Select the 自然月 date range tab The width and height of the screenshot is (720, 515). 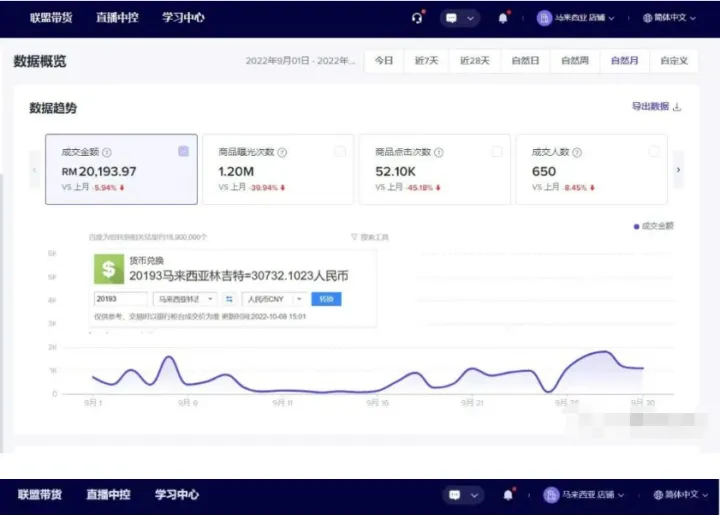[624, 61]
